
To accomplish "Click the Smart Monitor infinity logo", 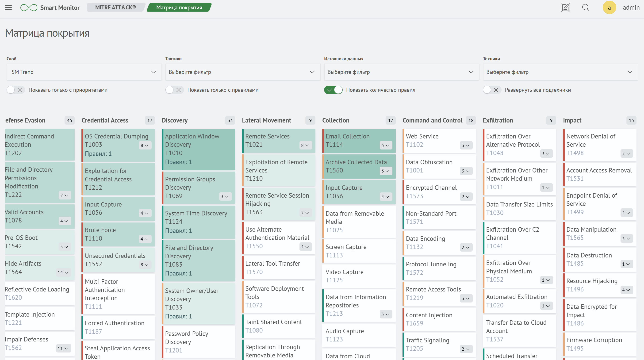I will click(x=29, y=8).
